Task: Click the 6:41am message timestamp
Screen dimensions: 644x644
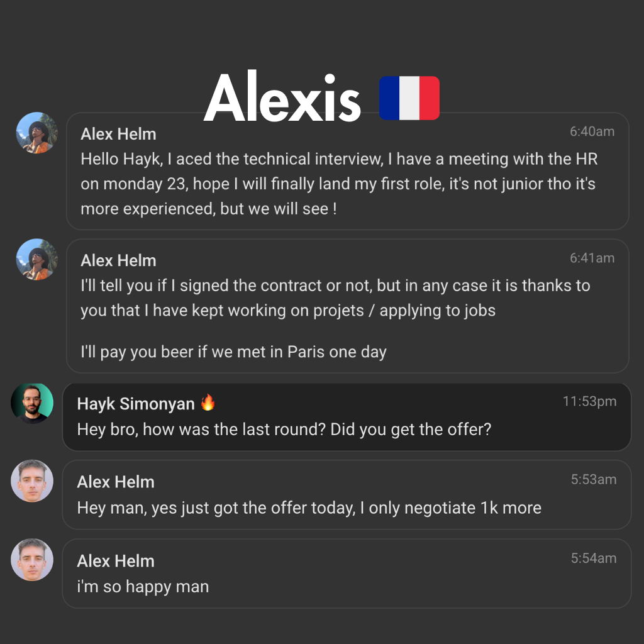Action: 592,258
